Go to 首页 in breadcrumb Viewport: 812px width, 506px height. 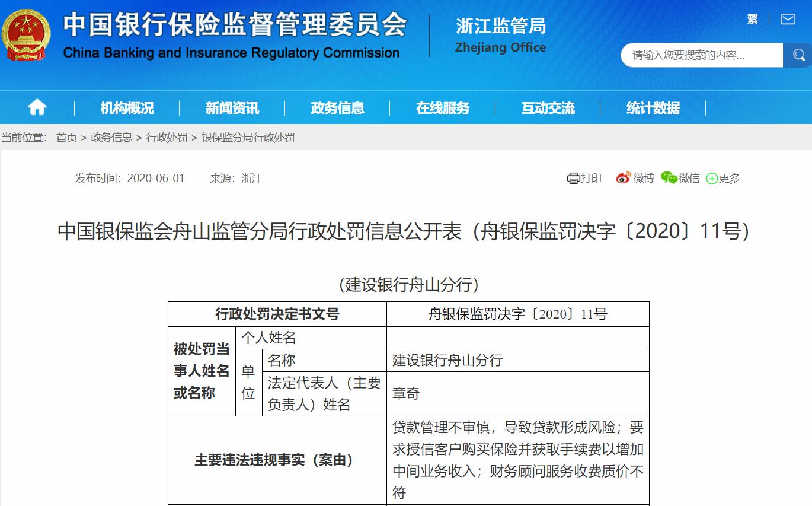66,138
